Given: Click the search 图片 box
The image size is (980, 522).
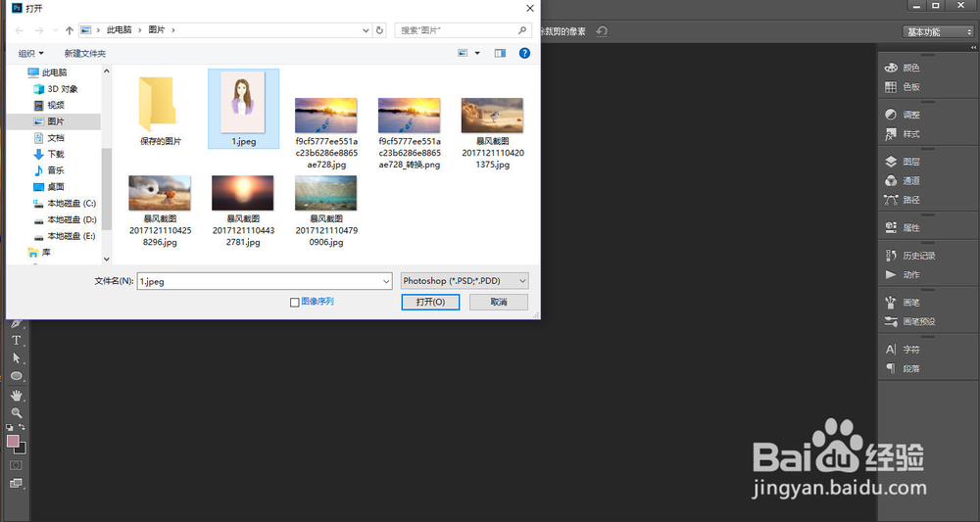Looking at the screenshot, I should pos(463,30).
